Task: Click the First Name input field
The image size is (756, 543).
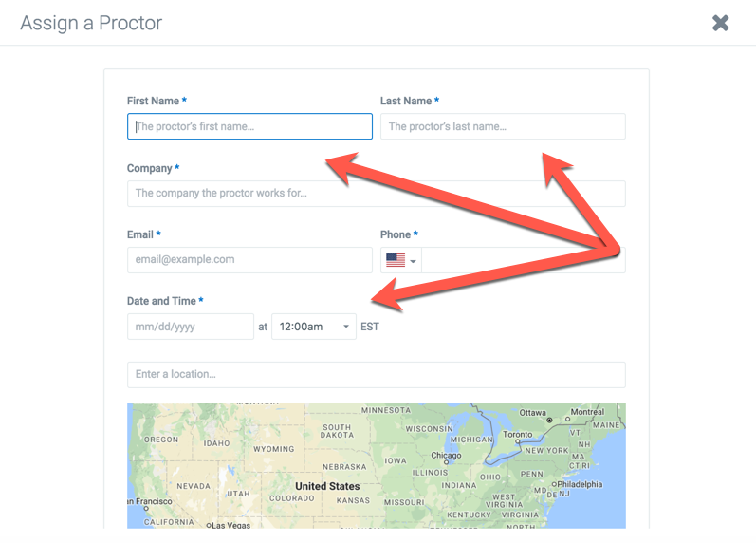Action: pyautogui.click(x=249, y=126)
